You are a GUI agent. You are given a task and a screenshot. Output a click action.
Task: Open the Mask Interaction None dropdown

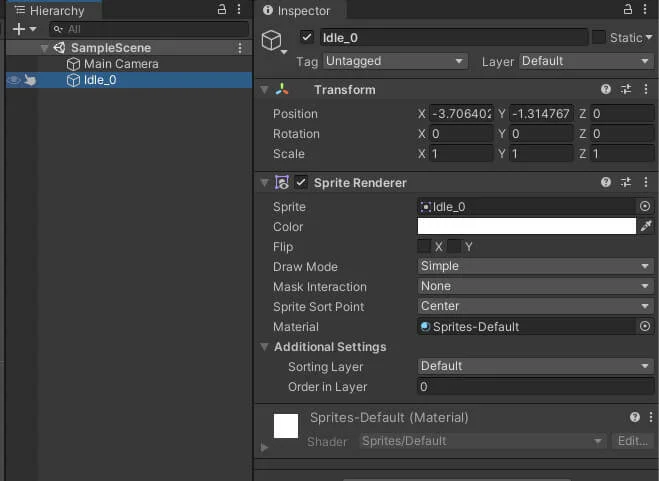click(535, 286)
